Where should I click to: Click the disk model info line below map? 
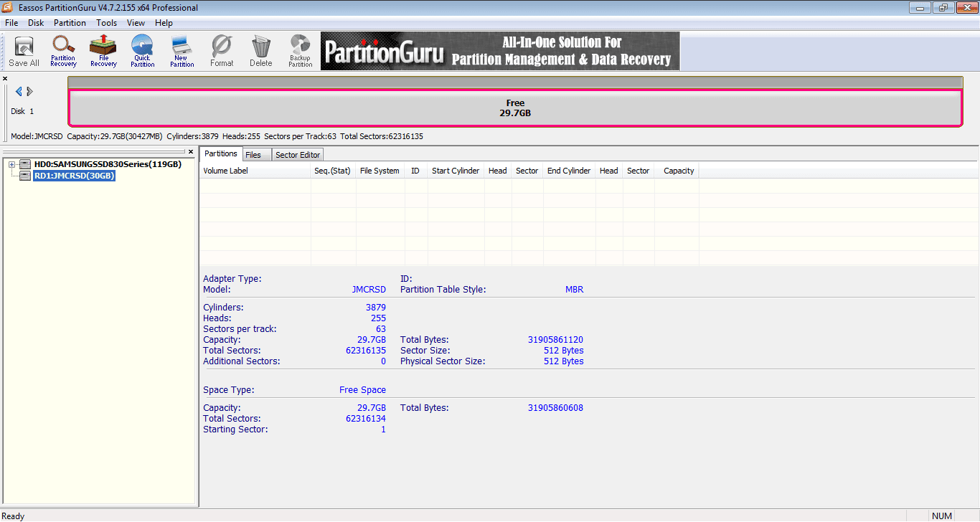click(x=217, y=136)
